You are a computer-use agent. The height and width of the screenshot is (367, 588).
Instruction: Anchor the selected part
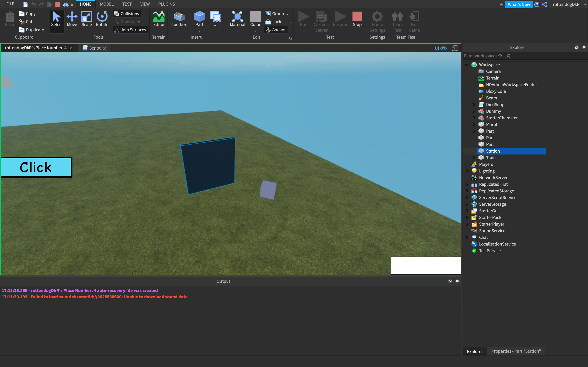pos(275,30)
